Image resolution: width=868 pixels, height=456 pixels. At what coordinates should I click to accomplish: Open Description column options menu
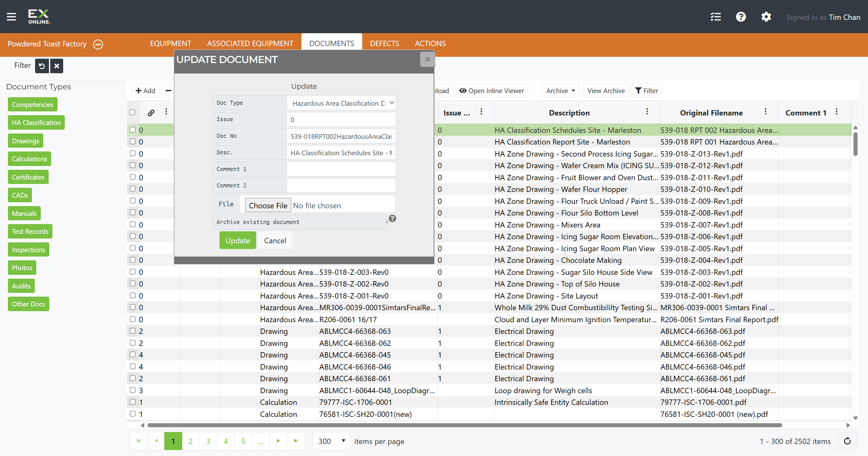click(647, 112)
